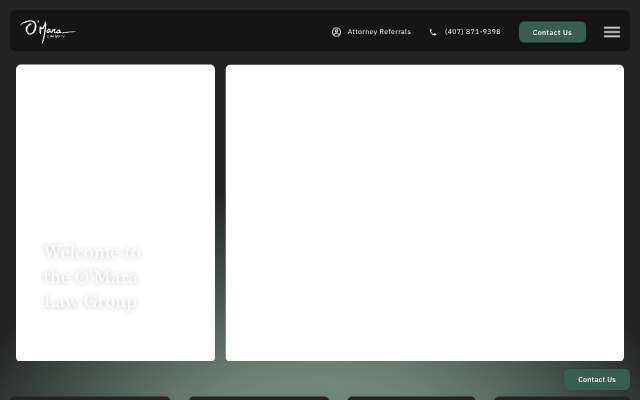Click the O'Mara Law Group logo
Viewport: 640px width, 400px height.
tap(48, 31)
